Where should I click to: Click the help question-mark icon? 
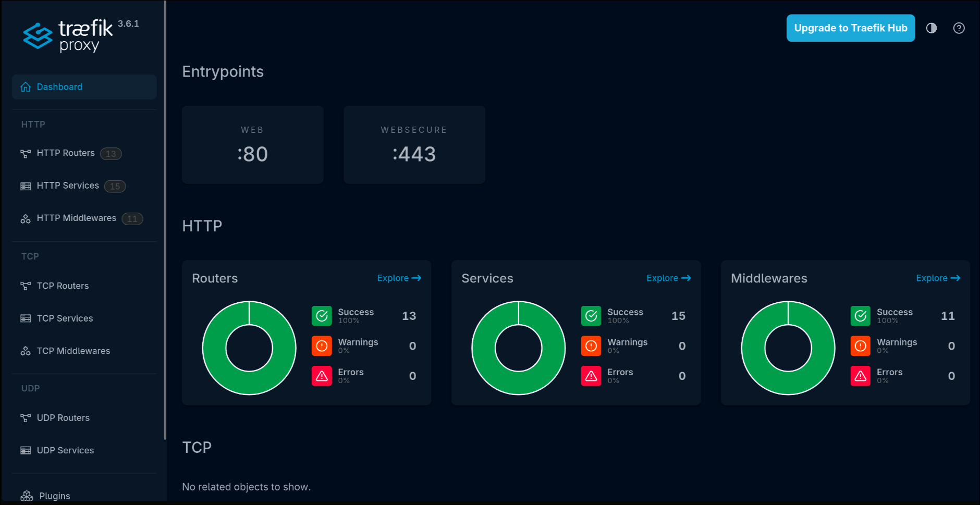(960, 28)
